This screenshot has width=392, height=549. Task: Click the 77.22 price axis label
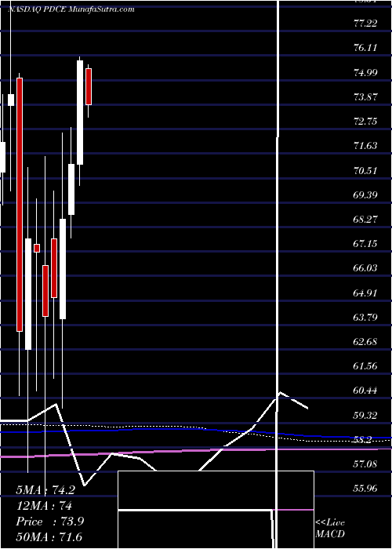[x=365, y=23]
